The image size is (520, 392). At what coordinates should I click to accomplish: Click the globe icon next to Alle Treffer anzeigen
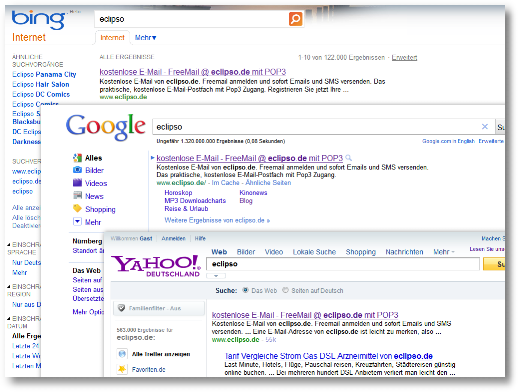(x=122, y=354)
